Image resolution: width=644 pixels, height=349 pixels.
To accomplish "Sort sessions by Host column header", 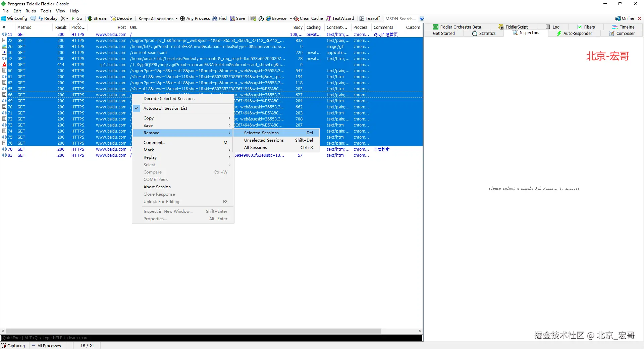I will pos(108,27).
